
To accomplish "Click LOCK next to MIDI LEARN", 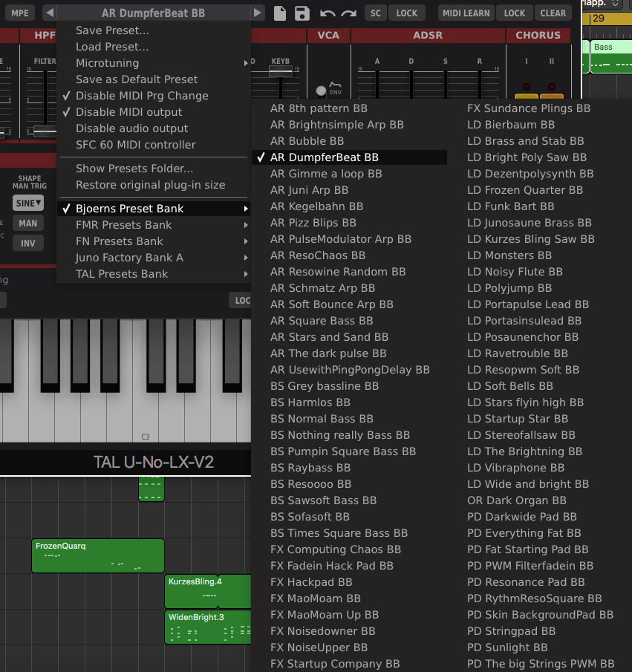I will (515, 13).
